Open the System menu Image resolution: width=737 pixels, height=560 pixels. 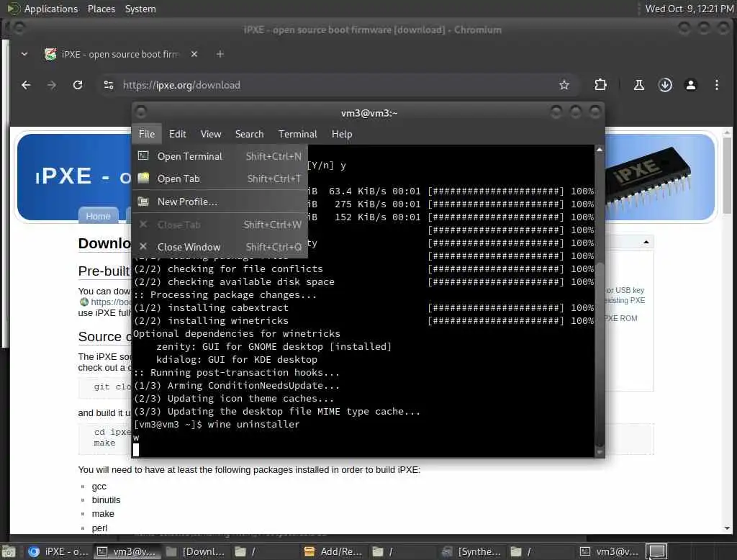(140, 9)
